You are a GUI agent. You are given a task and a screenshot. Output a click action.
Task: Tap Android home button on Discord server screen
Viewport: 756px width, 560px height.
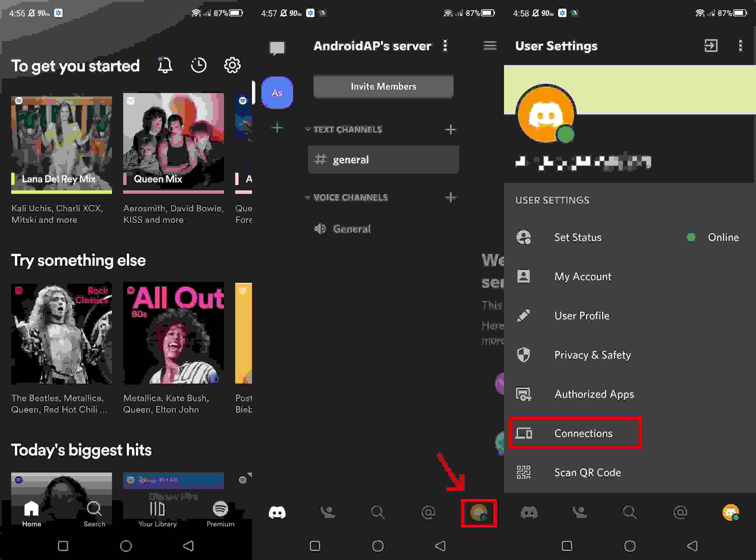click(378, 546)
